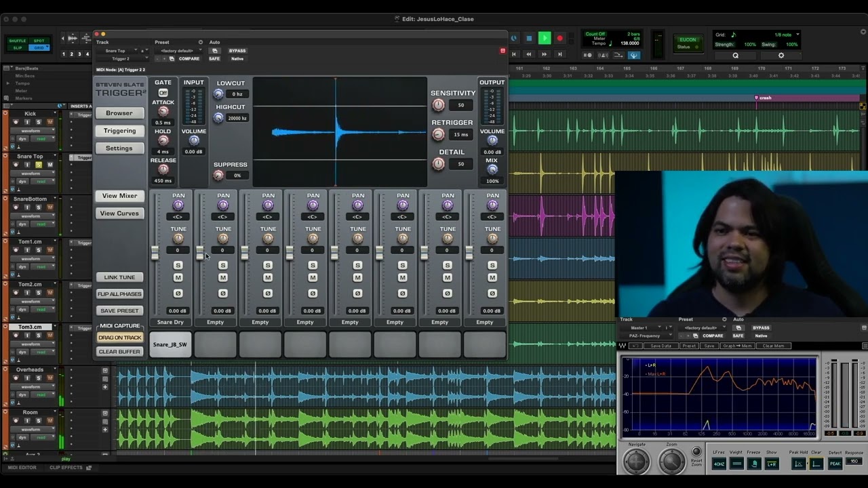Click the PAZ Zoom magnifier control
This screenshot has height=488, width=868.
(672, 461)
